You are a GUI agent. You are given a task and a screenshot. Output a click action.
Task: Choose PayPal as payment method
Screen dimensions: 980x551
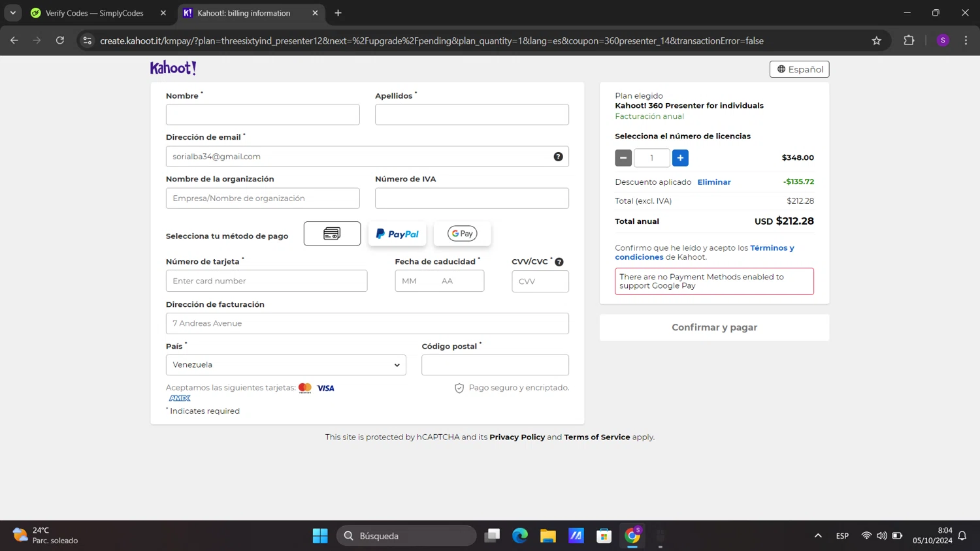click(397, 234)
